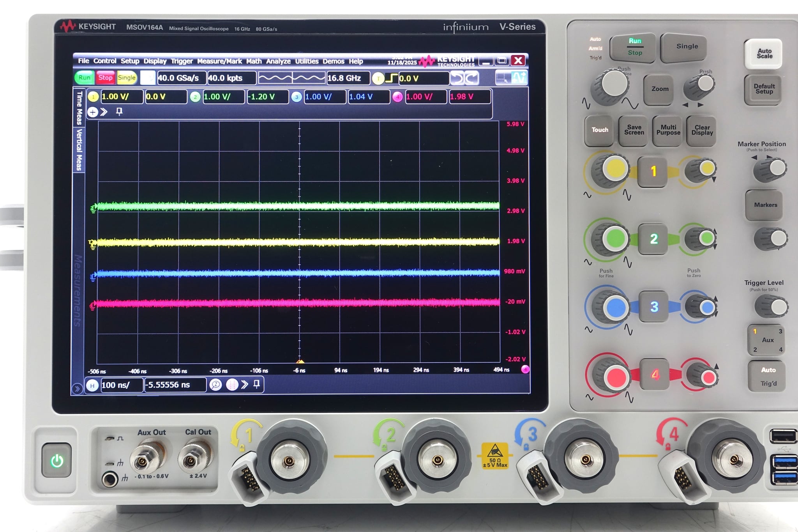This screenshot has width=798, height=532.
Task: Pin the horizontal toolbar
Action: [x=256, y=385]
